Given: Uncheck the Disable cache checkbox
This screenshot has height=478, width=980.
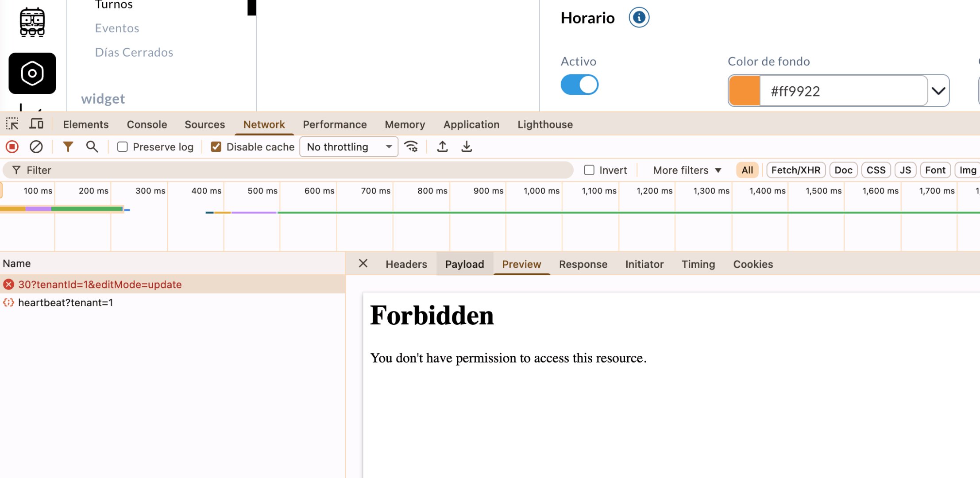Looking at the screenshot, I should tap(216, 146).
